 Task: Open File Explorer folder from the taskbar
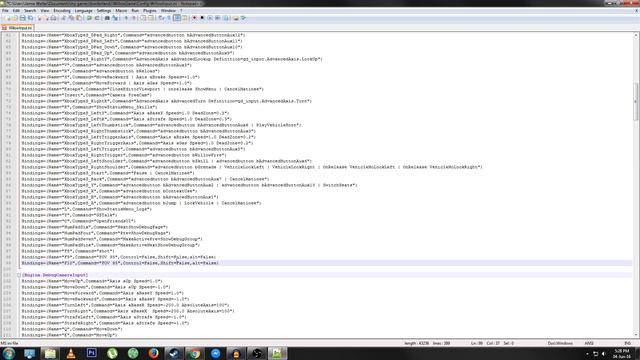click(x=50, y=353)
